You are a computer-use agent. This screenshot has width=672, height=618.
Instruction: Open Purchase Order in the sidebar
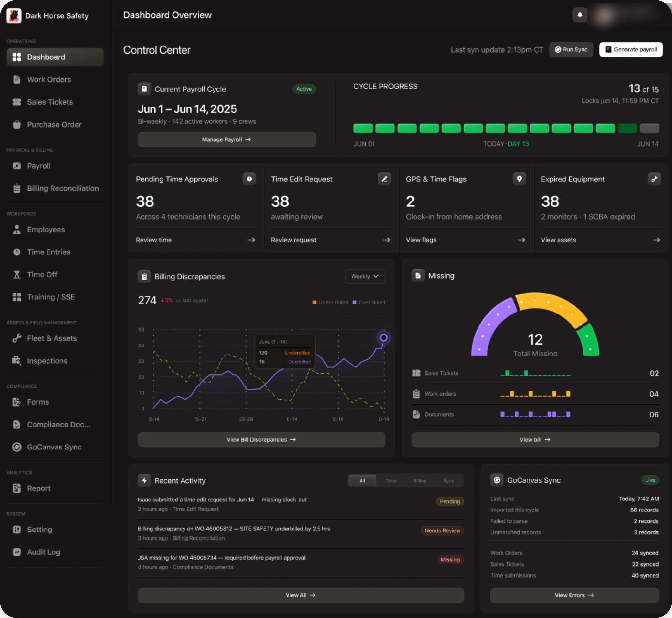55,124
